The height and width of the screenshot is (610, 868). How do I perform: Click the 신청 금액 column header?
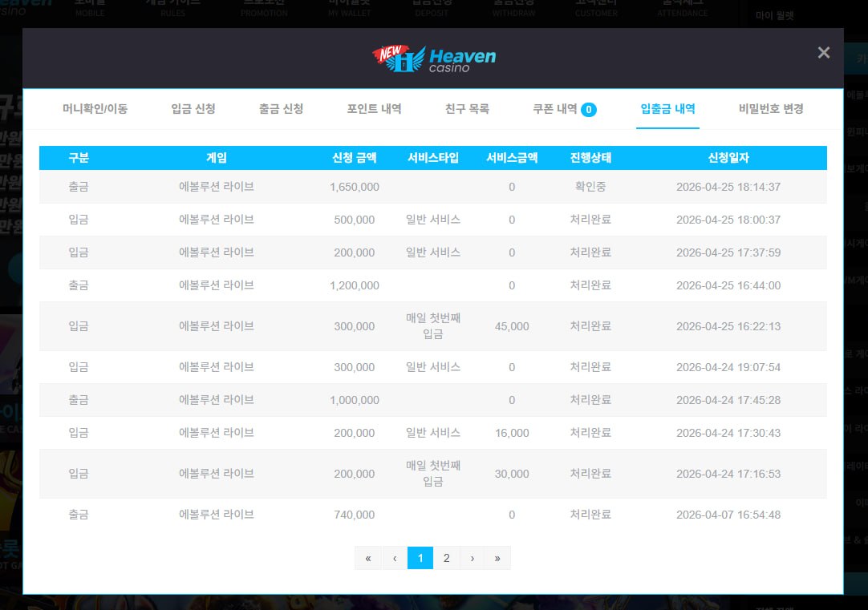[x=354, y=158]
